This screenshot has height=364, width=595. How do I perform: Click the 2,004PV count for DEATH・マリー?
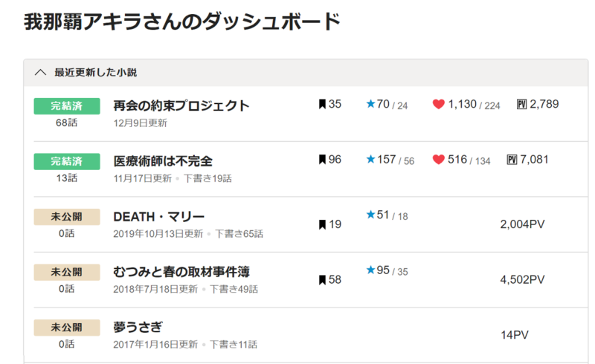tap(522, 224)
